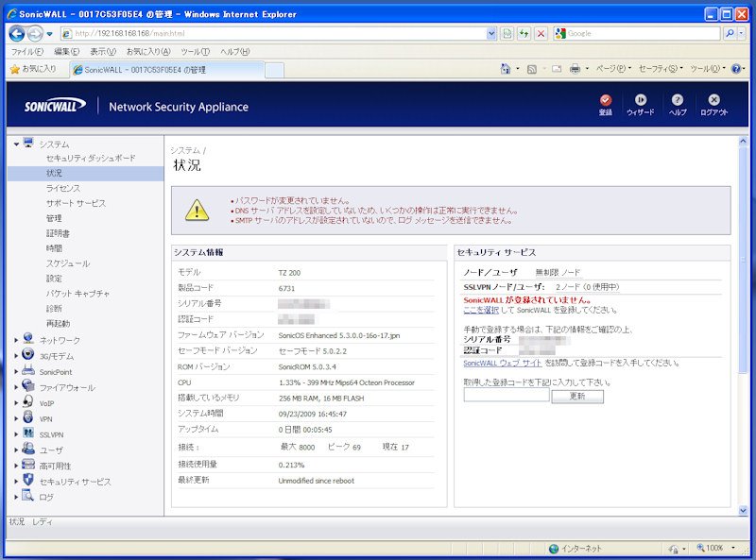Screen dimensions: 756x560
Task: Collapse the System (システム) tree node arrow
Action: pos(16,144)
